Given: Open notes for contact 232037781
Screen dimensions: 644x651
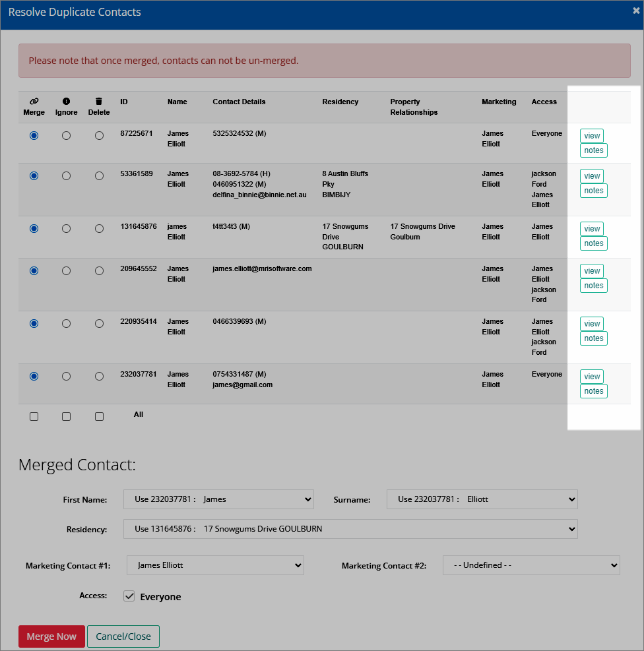Looking at the screenshot, I should [594, 391].
